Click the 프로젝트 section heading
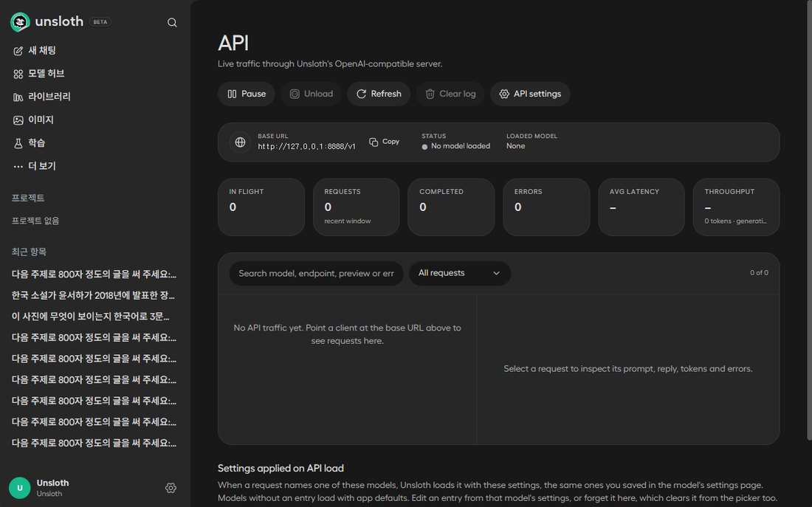812x507 pixels. pyautogui.click(x=28, y=198)
